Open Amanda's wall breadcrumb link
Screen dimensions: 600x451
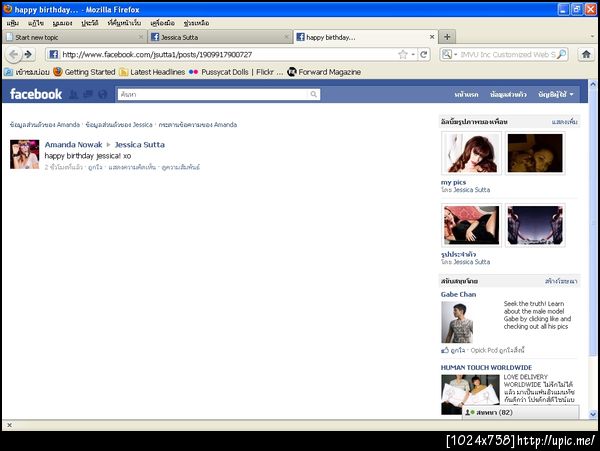(x=198, y=125)
